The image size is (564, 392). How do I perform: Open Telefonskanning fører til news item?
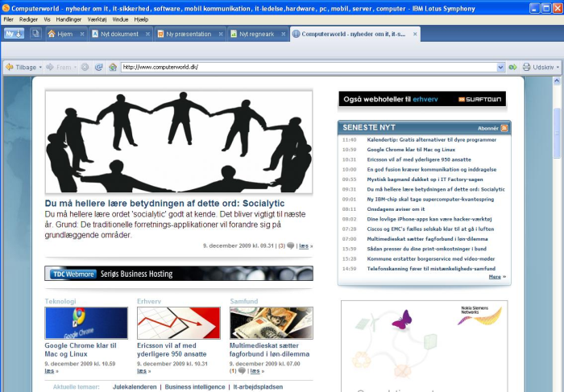pos(431,268)
